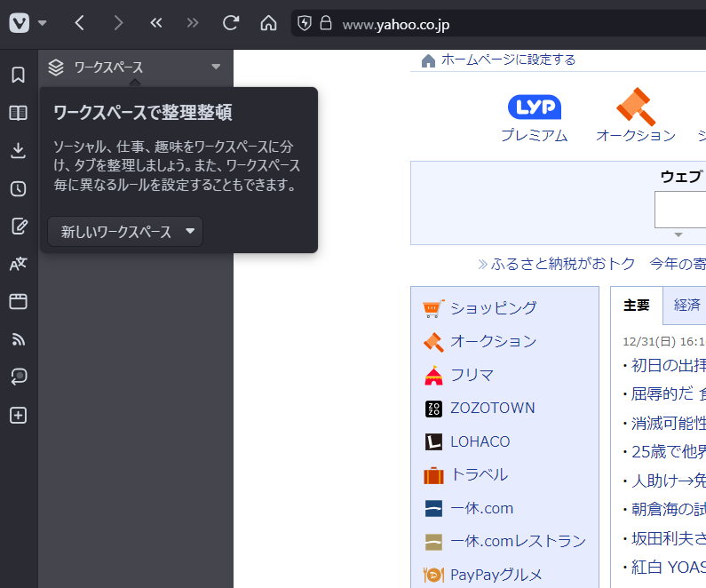The image size is (706, 588).
Task: Select the 主要 news tab
Action: [637, 306]
